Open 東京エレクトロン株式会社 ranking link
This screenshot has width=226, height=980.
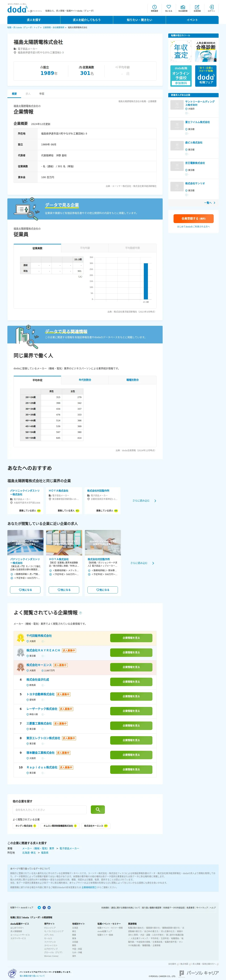tap(43, 738)
